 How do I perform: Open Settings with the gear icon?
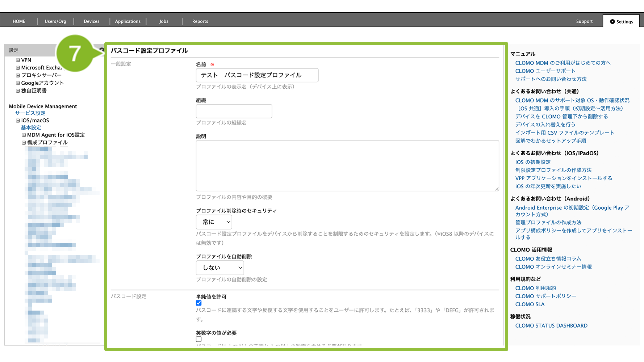pos(621,22)
